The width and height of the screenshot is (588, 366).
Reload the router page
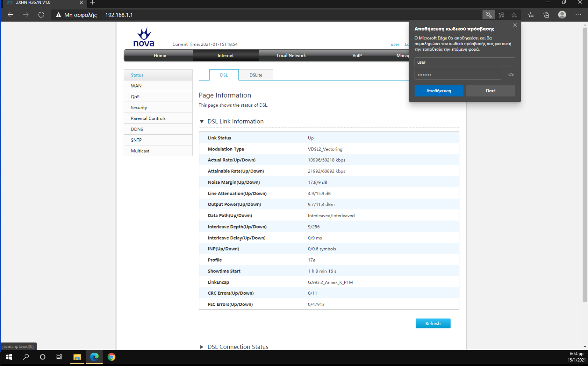(x=41, y=15)
